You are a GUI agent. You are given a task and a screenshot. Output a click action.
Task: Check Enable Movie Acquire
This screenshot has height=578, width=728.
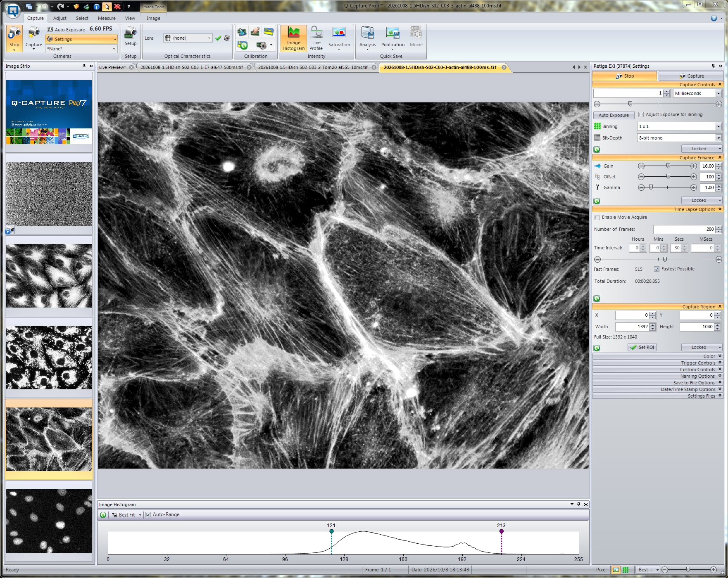(597, 218)
